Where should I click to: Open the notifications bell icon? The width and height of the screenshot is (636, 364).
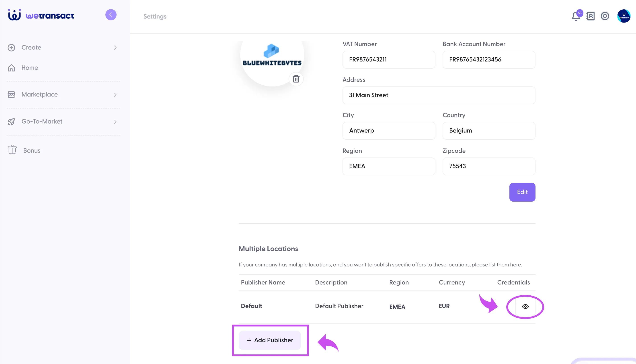click(x=576, y=16)
